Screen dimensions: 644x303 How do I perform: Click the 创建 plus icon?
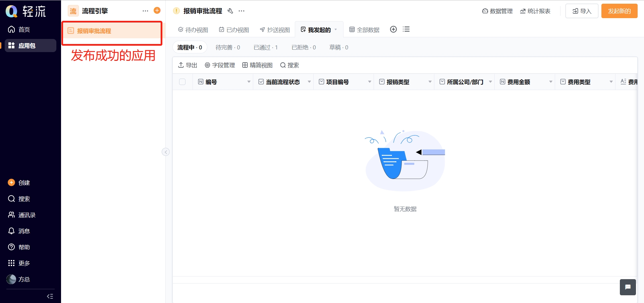[11, 182]
